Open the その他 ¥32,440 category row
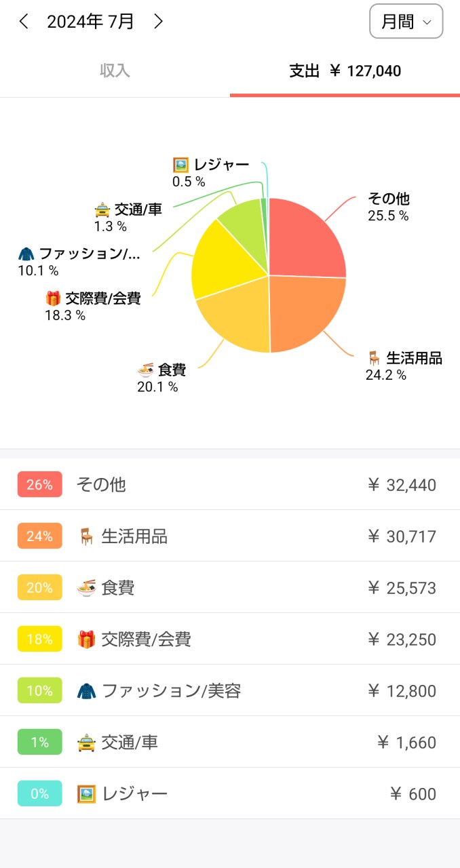Screen dimensions: 460x868 click(230, 485)
